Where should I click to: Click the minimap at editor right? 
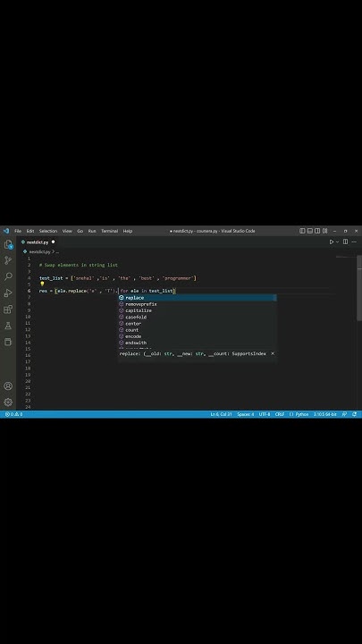tap(346, 257)
